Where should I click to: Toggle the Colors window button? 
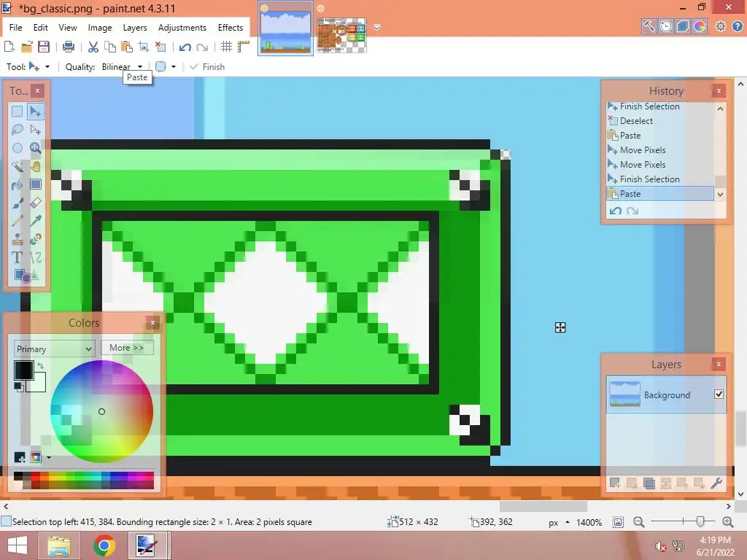pos(700,26)
